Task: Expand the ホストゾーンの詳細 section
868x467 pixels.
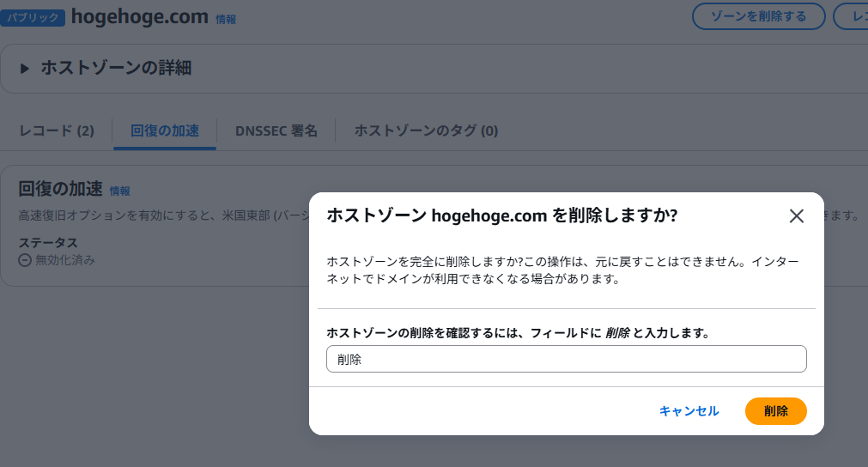Action: 24,69
